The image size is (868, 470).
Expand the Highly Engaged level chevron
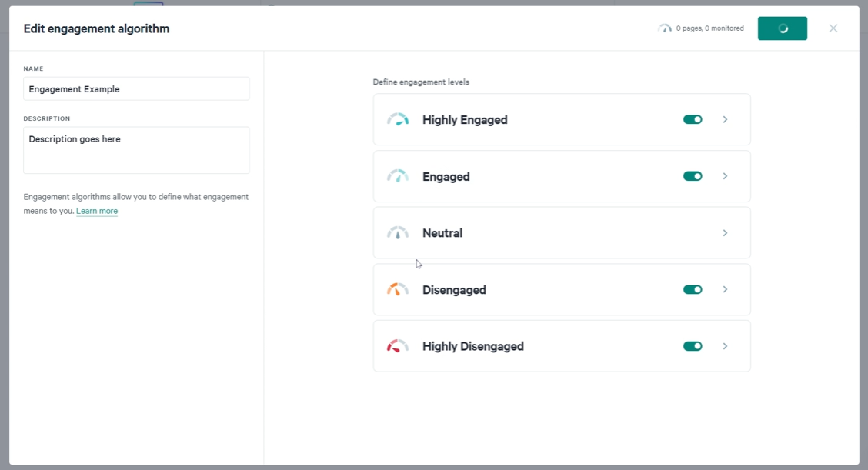(x=725, y=119)
